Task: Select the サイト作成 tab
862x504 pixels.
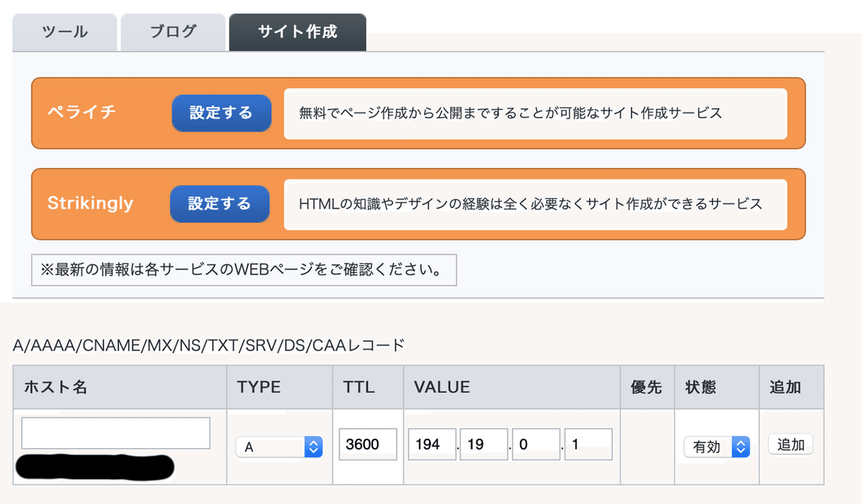Action: tap(297, 32)
